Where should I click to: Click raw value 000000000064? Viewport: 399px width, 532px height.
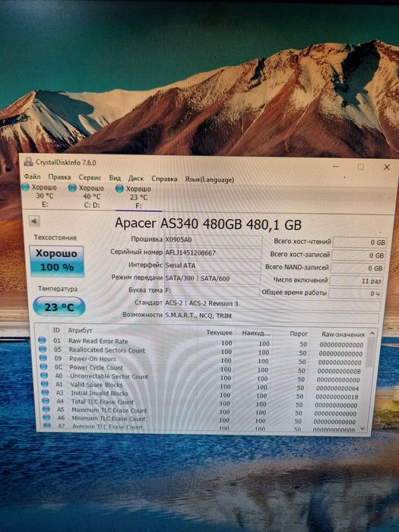click(337, 388)
